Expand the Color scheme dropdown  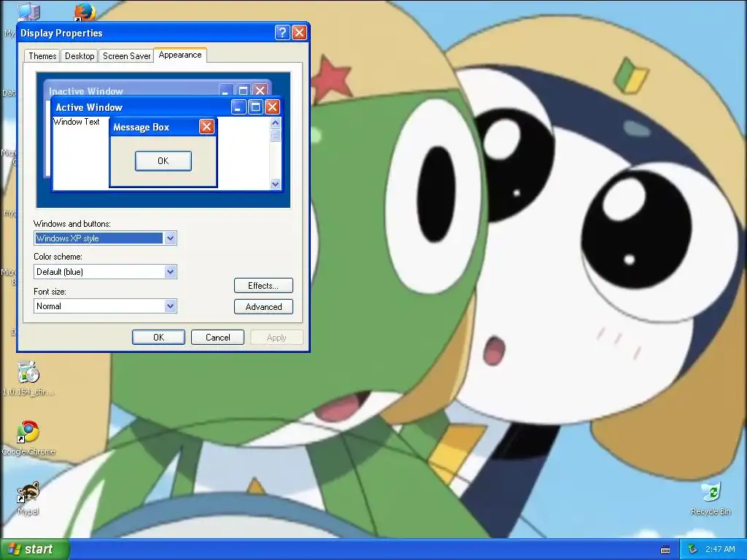click(x=170, y=272)
